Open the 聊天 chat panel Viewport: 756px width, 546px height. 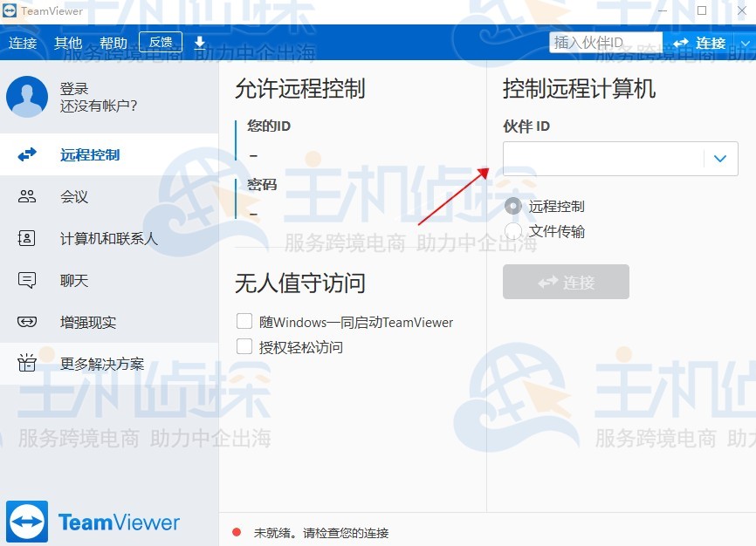pyautogui.click(x=27, y=280)
